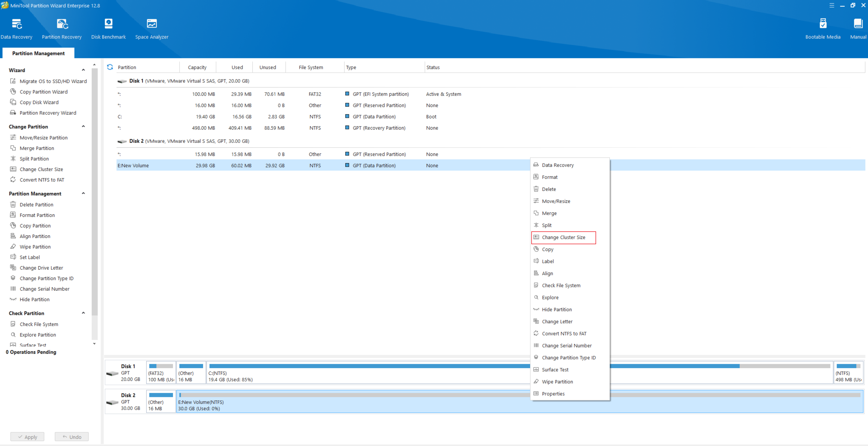
Task: Select Surface Test in context menu
Action: click(x=570, y=370)
